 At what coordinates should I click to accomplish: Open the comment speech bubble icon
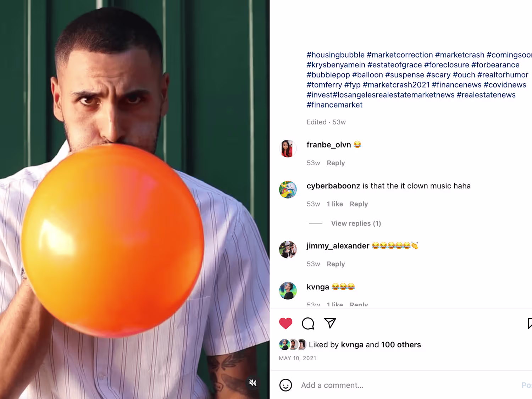[308, 323]
